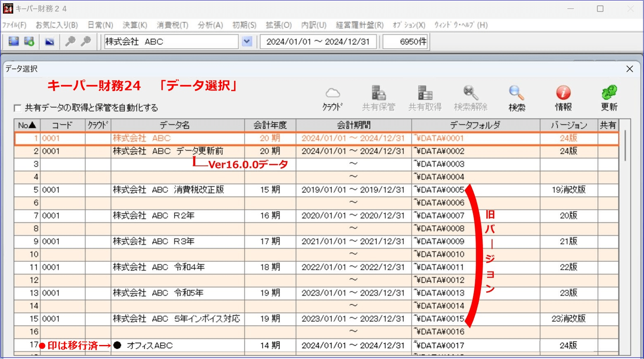Click the 株式会社 ABC company combo box

point(171,42)
